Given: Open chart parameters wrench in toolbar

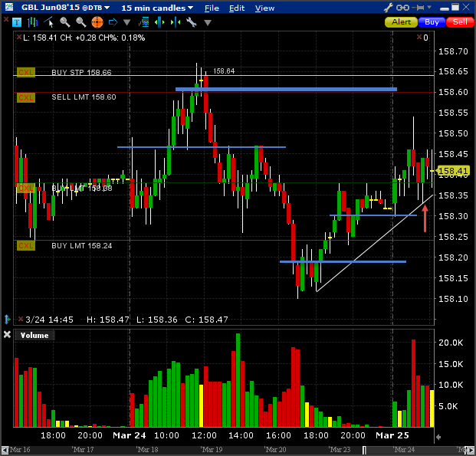Looking at the screenshot, I should (192, 22).
